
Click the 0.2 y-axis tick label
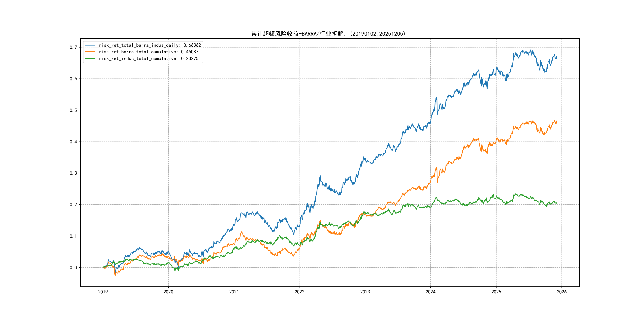(x=73, y=205)
